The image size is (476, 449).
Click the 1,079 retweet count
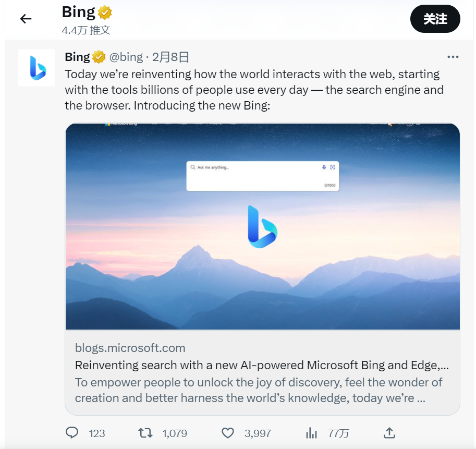[175, 433]
